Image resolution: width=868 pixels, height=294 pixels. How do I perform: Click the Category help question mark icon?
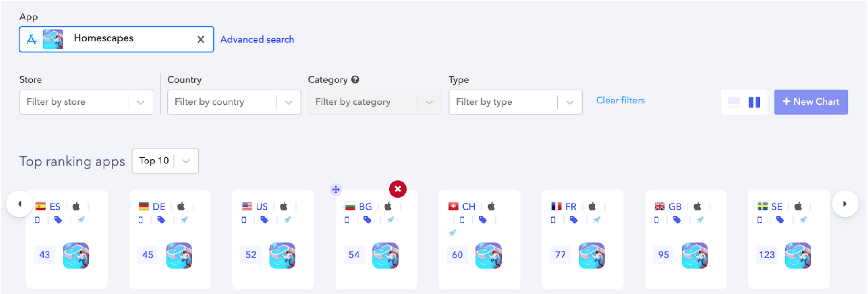355,79
